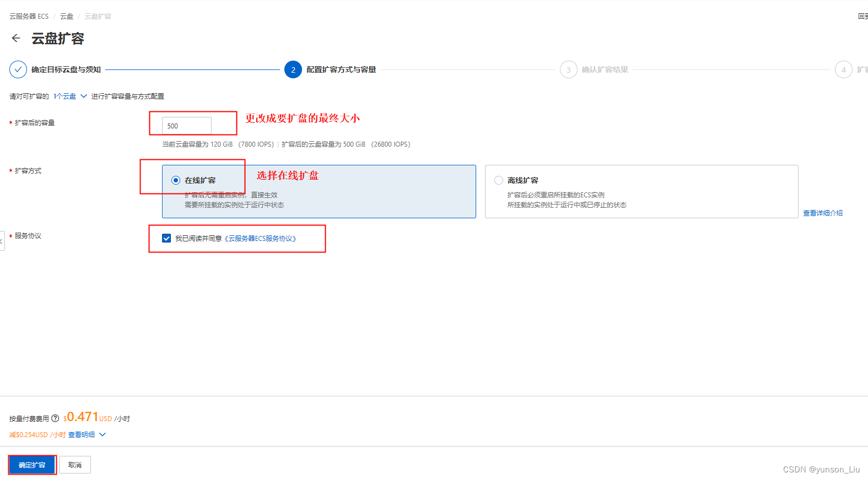Image resolution: width=868 pixels, height=479 pixels.
Task: Open the 《云服务器ECS服务协议》 link
Action: pos(261,239)
